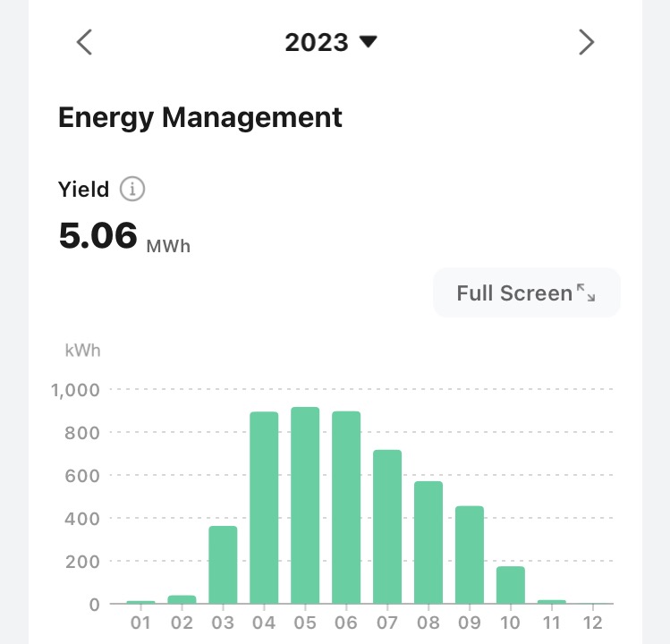Tap the Yield info icon
This screenshot has width=670, height=644.
tap(132, 190)
